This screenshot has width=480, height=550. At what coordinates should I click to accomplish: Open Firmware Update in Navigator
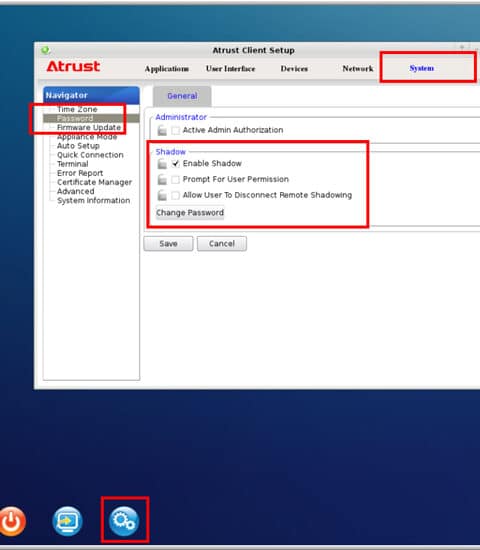[x=89, y=127]
